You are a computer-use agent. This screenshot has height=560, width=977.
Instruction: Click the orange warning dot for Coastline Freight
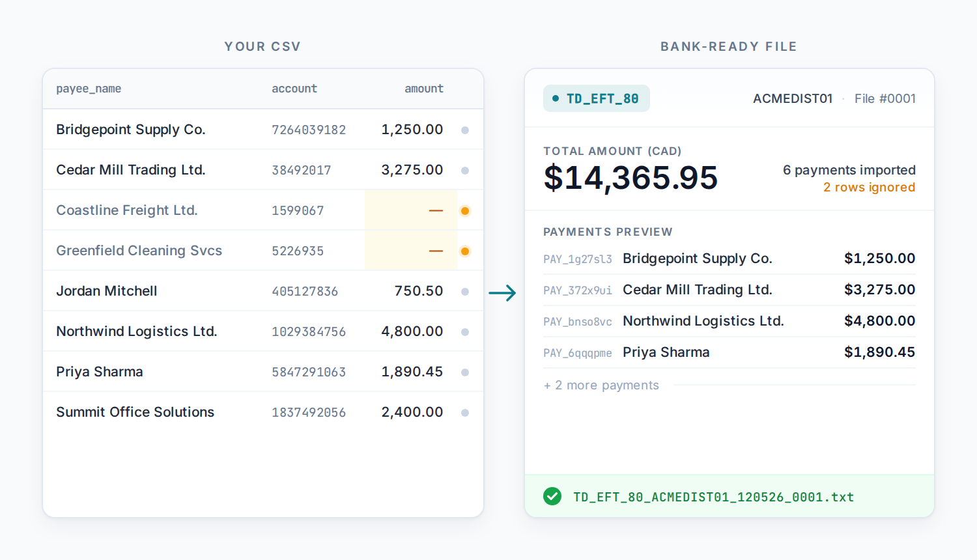(x=465, y=211)
